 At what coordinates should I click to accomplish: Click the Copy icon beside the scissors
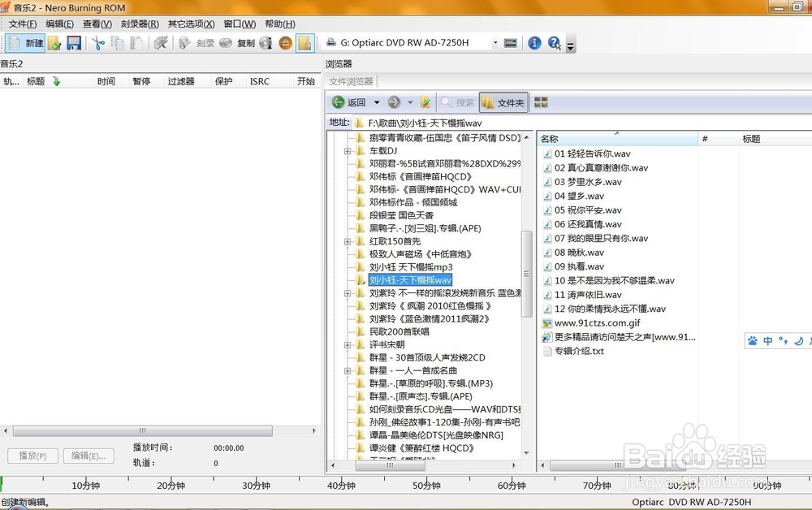point(118,43)
